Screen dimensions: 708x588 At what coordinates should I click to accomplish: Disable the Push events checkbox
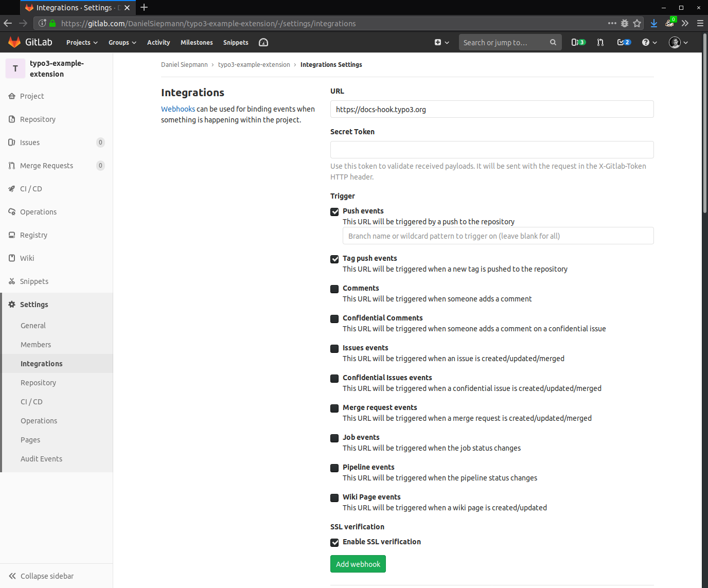tap(334, 211)
